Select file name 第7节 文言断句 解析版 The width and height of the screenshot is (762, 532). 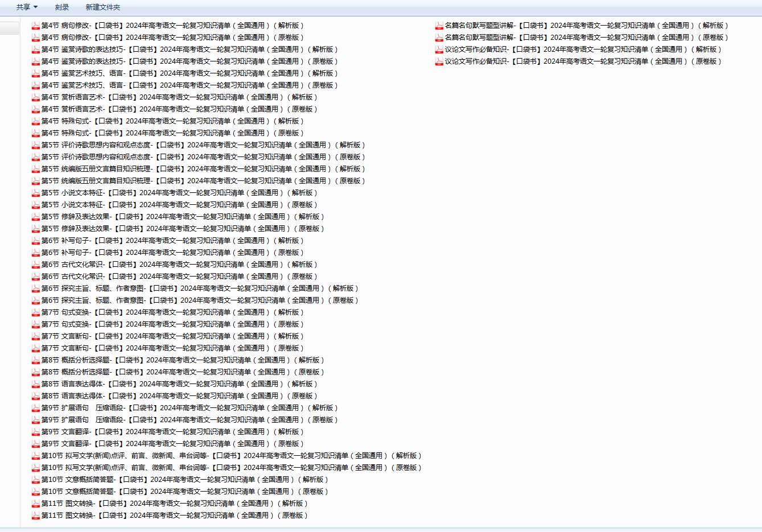click(x=172, y=336)
